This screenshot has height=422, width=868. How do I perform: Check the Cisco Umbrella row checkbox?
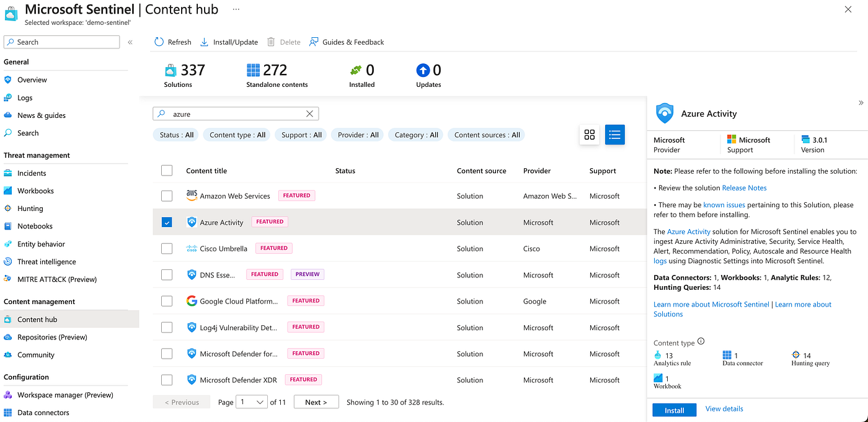(x=167, y=248)
